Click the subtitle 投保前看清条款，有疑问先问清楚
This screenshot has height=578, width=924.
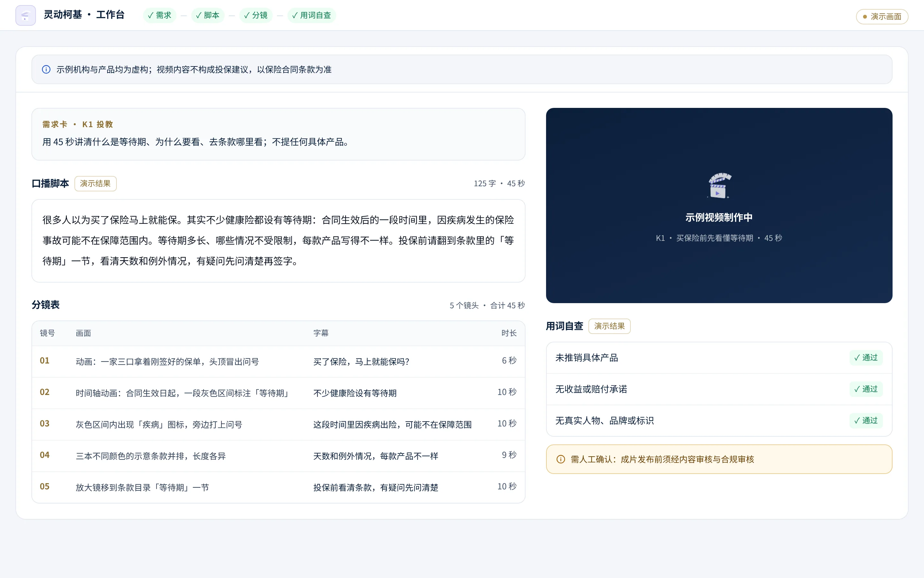tap(376, 487)
